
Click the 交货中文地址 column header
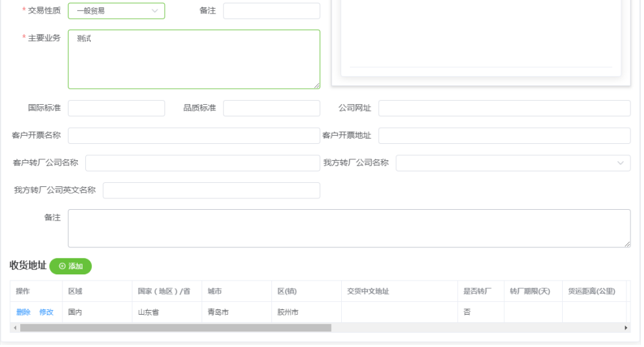[x=400, y=291]
